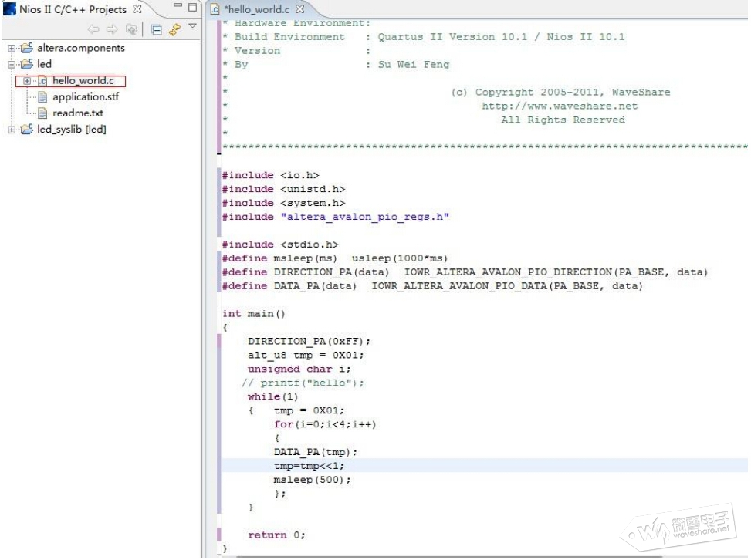The height and width of the screenshot is (560, 751).
Task: Click the Build Environment comment line
Action: click(x=424, y=37)
